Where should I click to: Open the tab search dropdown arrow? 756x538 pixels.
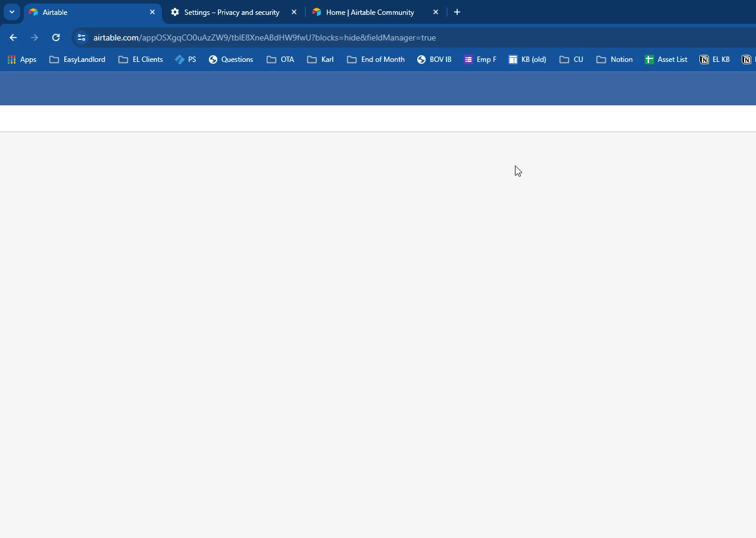tap(11, 12)
